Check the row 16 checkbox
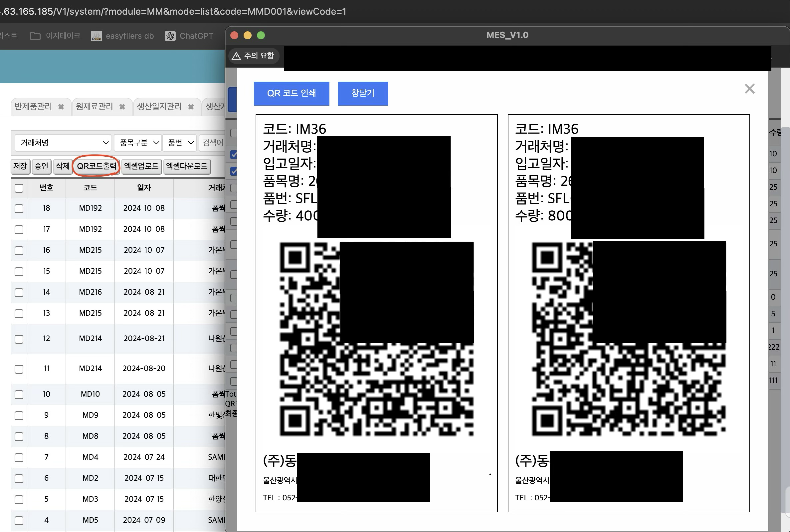The image size is (790, 532). 19,250
